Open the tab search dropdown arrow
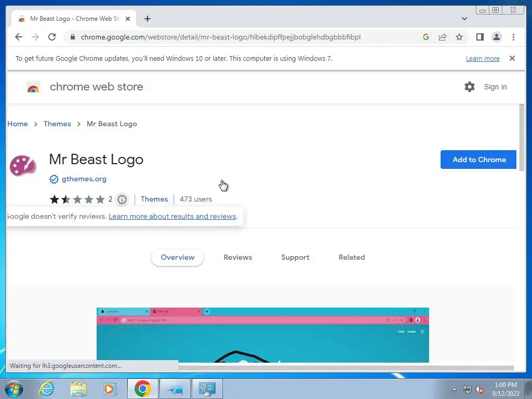532x399 pixels. 464,19
